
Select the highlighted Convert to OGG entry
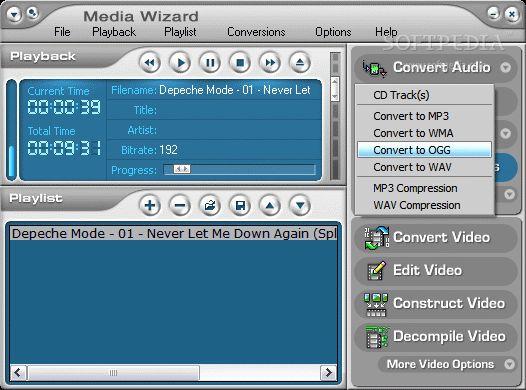424,150
